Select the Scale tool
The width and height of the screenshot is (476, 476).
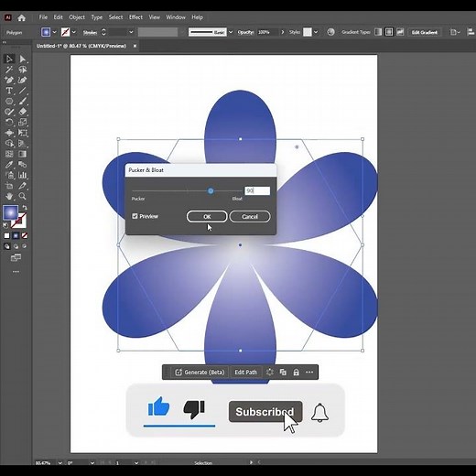22,123
